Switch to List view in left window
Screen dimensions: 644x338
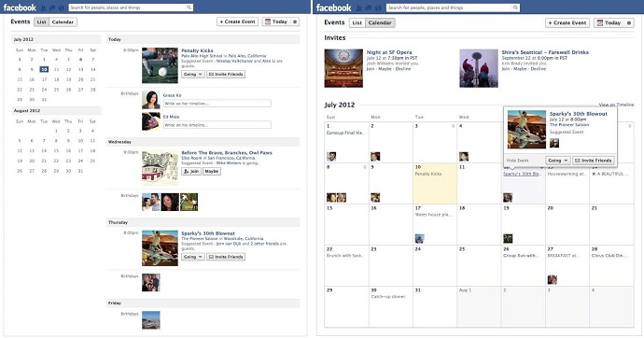(41, 21)
